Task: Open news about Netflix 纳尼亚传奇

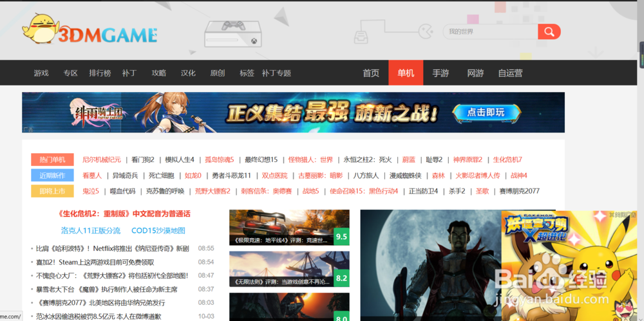Action: tap(112, 248)
